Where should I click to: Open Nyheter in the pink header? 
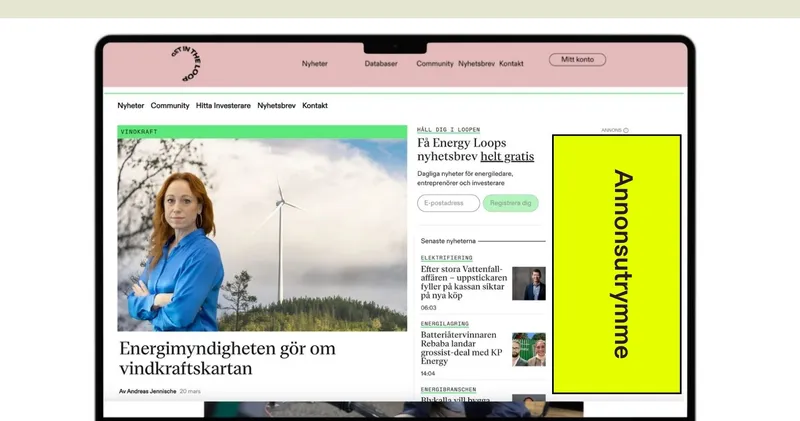coord(315,64)
